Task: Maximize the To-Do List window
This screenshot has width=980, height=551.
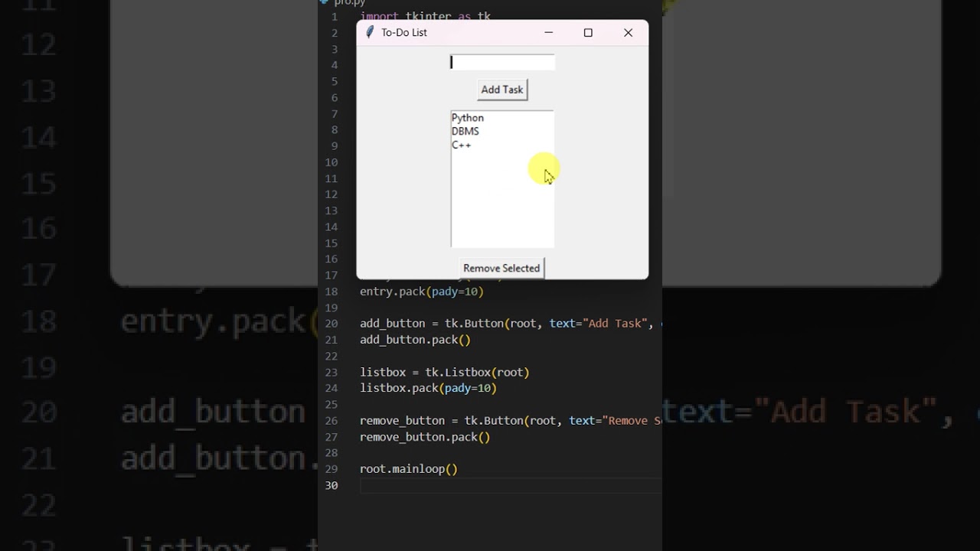Action: pos(588,33)
